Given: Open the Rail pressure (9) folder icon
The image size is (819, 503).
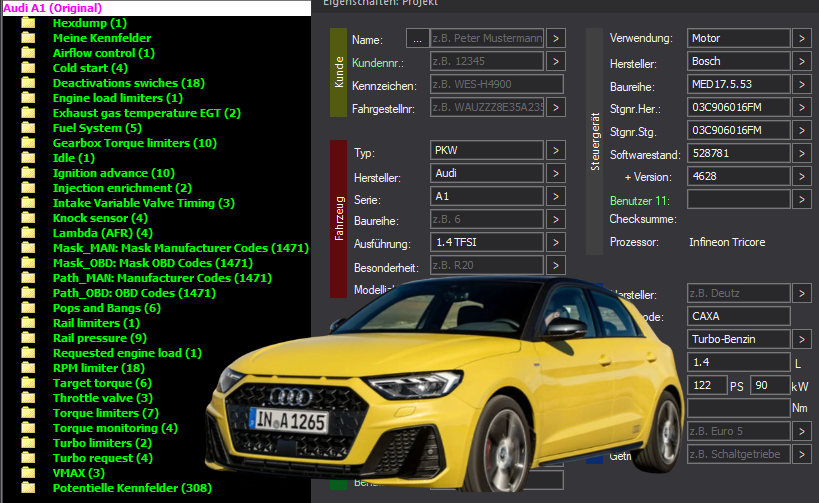Looking at the screenshot, I should tap(28, 338).
